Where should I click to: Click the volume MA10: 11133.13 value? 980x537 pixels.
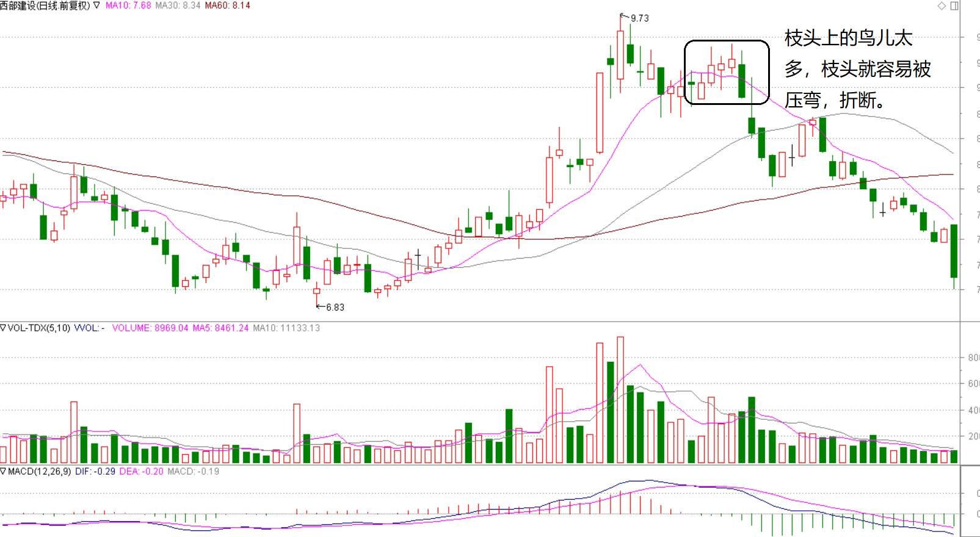pyautogui.click(x=286, y=328)
